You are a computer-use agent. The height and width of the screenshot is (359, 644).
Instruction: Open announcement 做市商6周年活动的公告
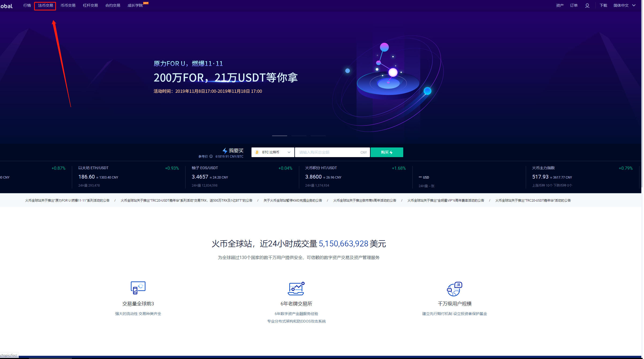coord(365,201)
